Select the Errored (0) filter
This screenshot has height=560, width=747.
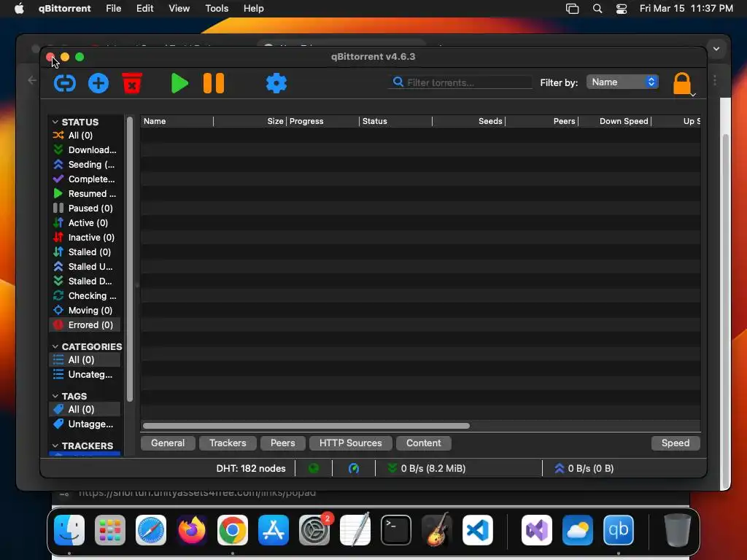coord(85,324)
